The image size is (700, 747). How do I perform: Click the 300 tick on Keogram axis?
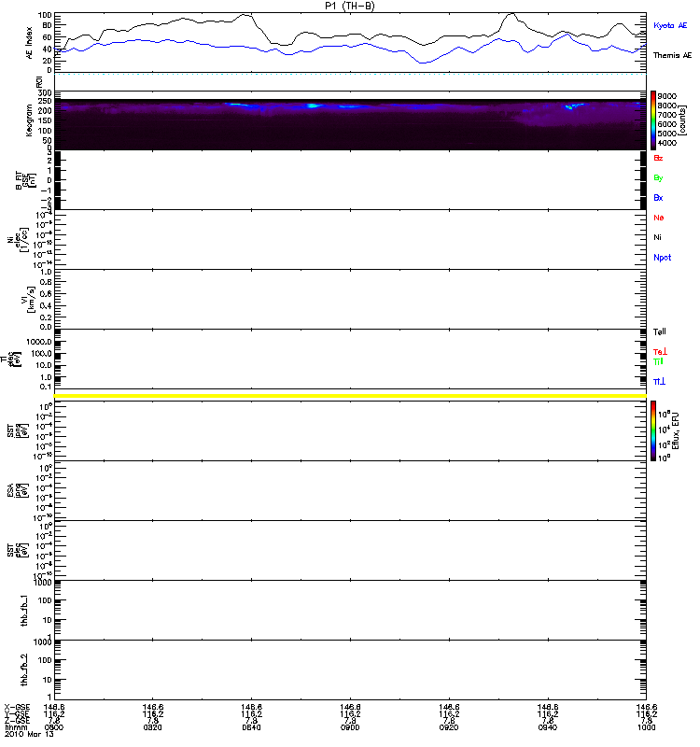point(45,92)
